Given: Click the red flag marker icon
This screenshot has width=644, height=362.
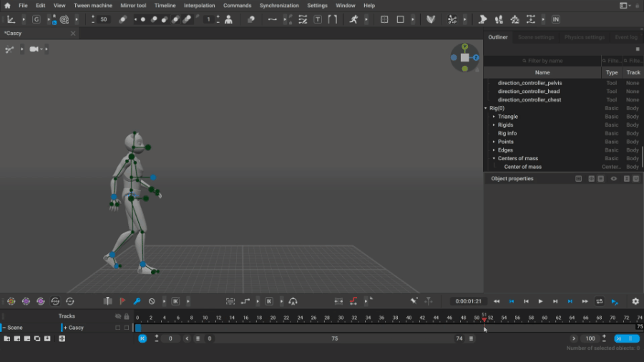Looking at the screenshot, I should pos(122,301).
